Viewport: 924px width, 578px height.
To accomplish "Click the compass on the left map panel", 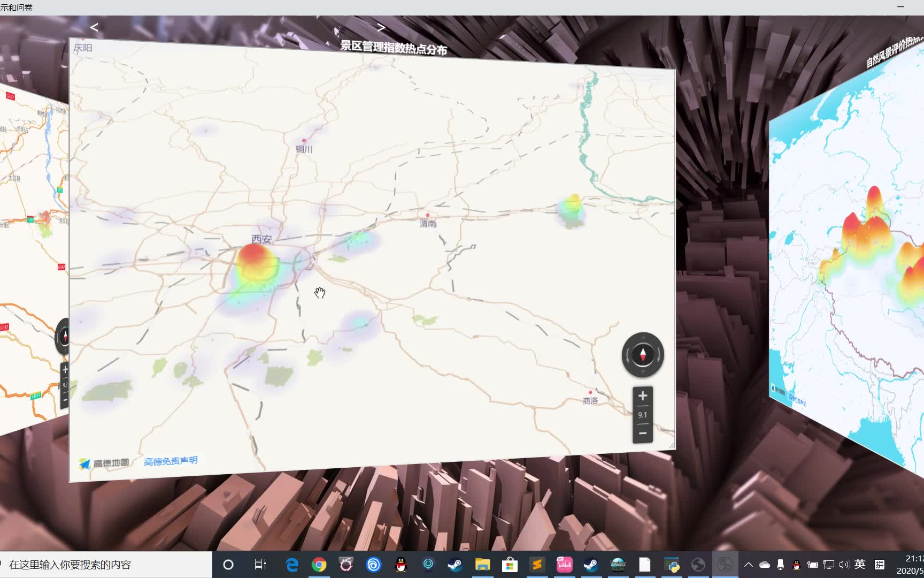I will click(64, 336).
